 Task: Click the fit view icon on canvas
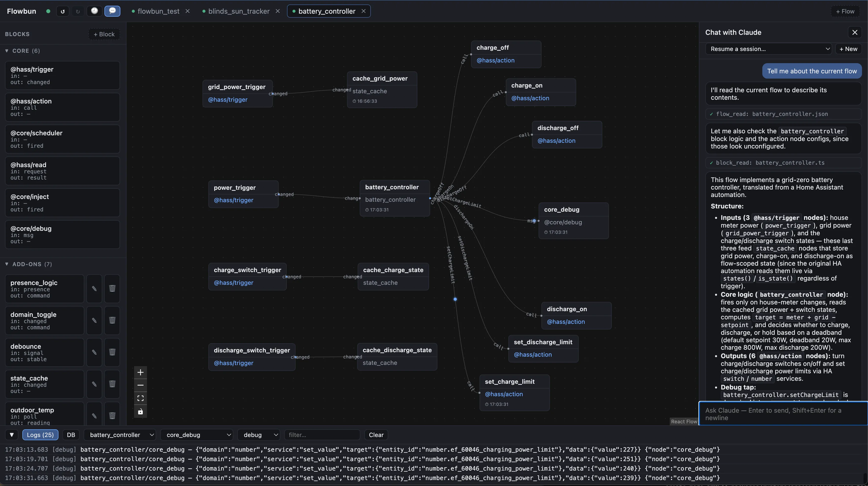pyautogui.click(x=141, y=398)
